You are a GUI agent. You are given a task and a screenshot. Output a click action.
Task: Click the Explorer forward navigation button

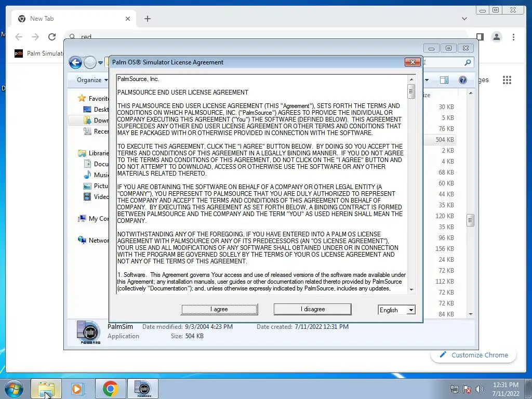coord(90,62)
